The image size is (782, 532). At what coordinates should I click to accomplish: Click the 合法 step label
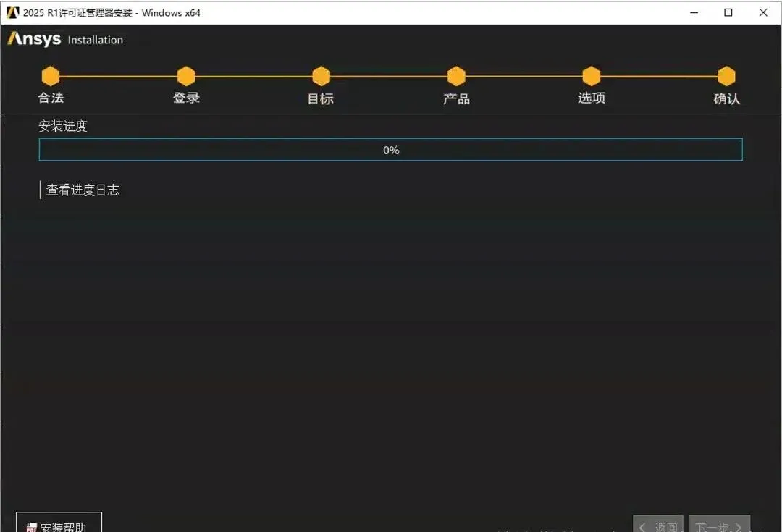point(51,98)
